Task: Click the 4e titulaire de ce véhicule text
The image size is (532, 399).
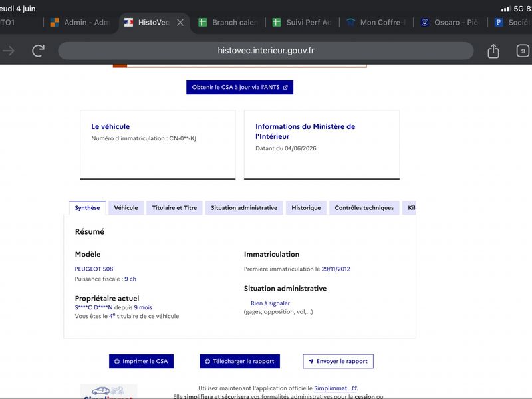Action: 144,316
